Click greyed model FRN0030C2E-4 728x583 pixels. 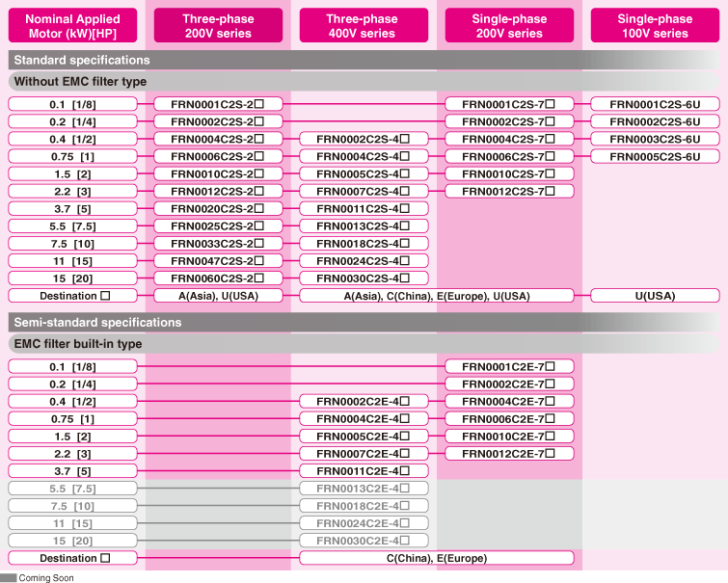(364, 541)
